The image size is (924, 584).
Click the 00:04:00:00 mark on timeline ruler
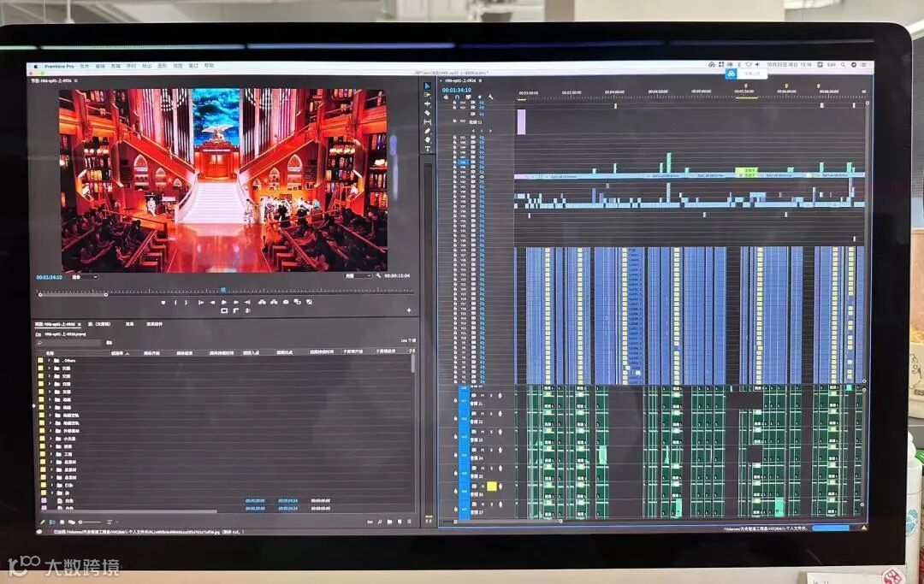coord(614,92)
